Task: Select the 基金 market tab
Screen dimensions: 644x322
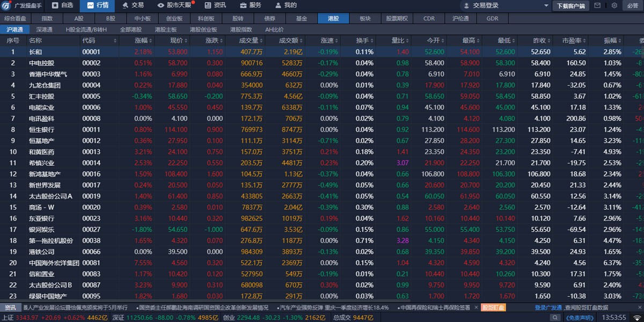Action: (x=302, y=18)
